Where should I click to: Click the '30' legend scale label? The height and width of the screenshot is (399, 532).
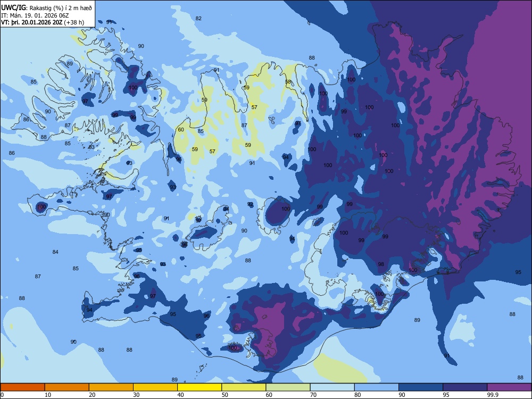[136, 395]
